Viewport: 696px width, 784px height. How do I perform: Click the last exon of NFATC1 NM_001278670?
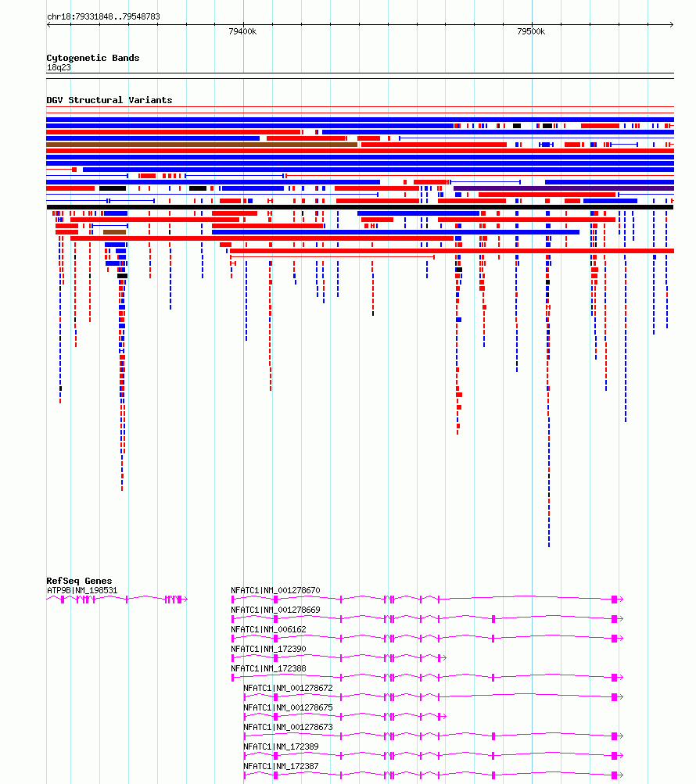pyautogui.click(x=615, y=599)
